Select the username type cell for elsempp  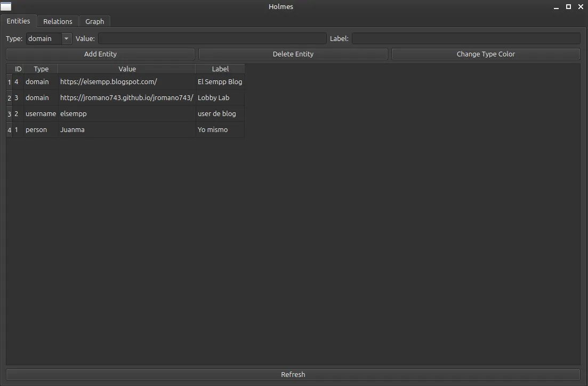41,114
